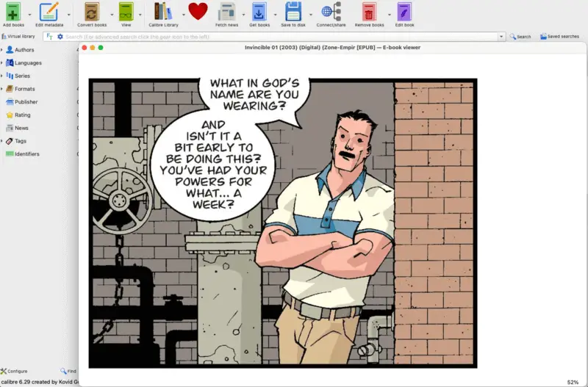Maximize the E-book viewer with green button
The image size is (588, 387).
click(x=101, y=48)
